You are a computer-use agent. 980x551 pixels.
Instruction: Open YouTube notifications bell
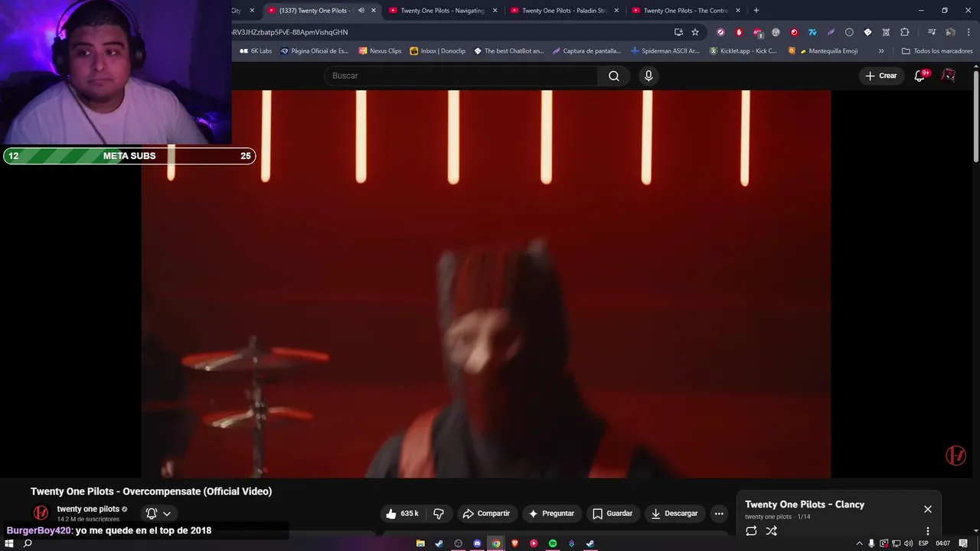920,75
